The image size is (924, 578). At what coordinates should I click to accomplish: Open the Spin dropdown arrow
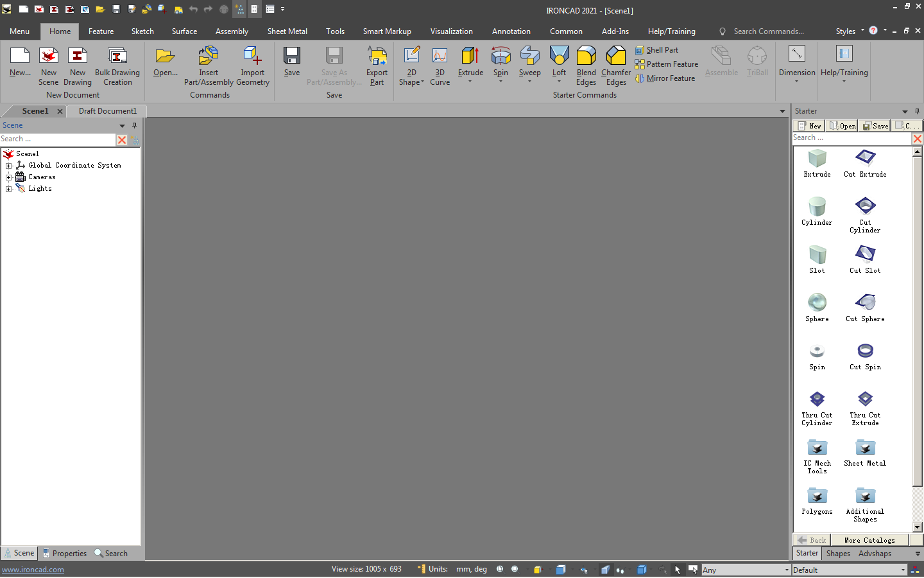[501, 81]
